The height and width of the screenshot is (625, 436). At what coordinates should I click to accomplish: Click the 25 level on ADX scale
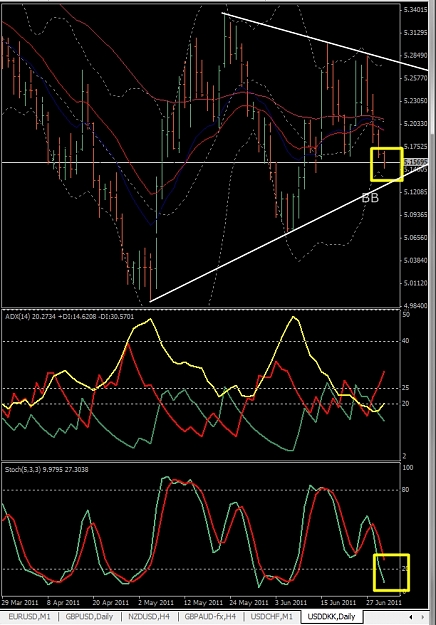(406, 387)
